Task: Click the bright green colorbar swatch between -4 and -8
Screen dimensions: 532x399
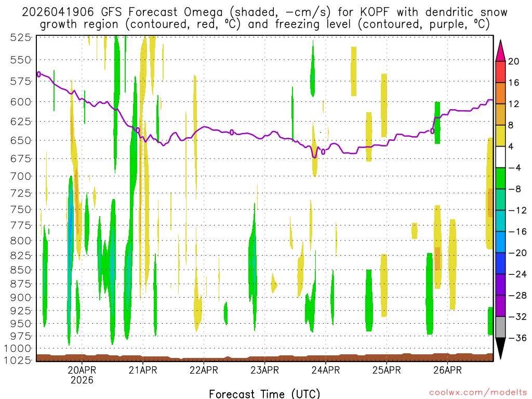Action: (500, 179)
